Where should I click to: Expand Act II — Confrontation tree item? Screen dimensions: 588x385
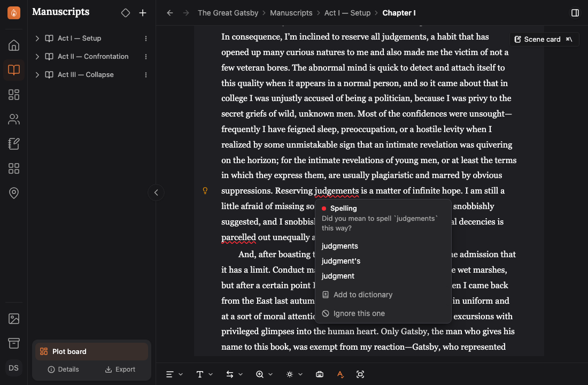[37, 56]
